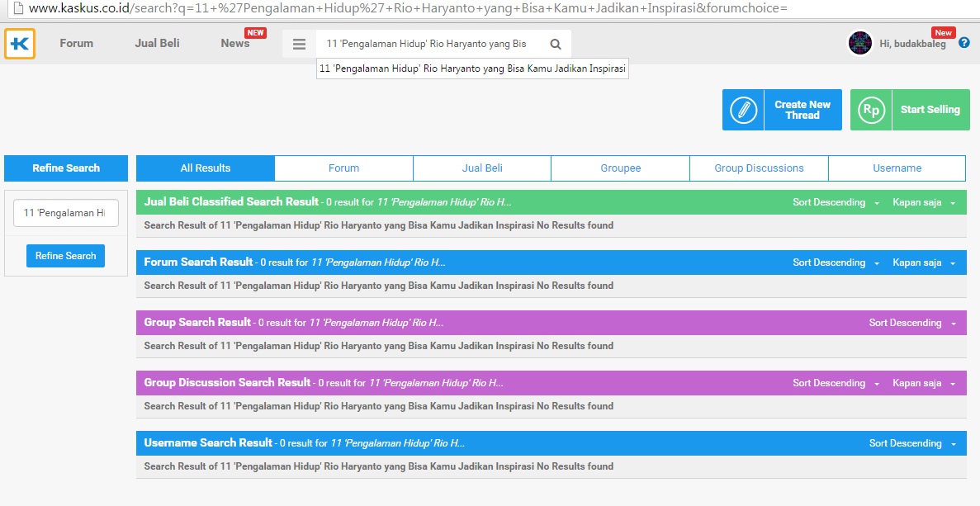980x506 pixels.
Task: Select the All Results tab
Action: [x=206, y=168]
